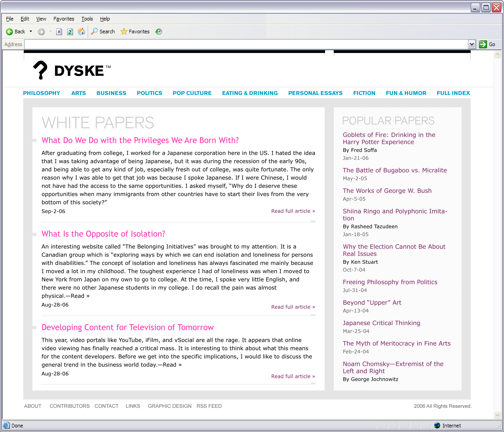This screenshot has height=432, width=504.
Task: Go to the PHILOSOPHY section
Action: click(42, 93)
